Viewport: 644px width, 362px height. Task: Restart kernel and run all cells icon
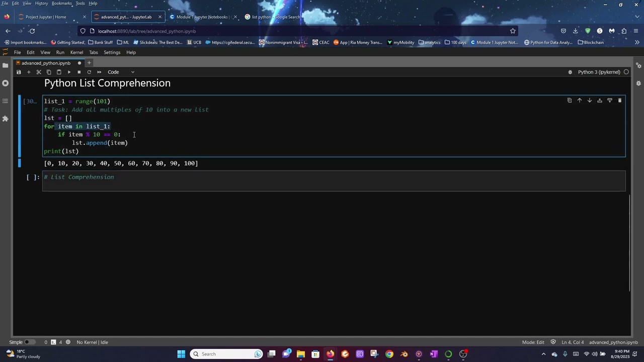pyautogui.click(x=99, y=72)
